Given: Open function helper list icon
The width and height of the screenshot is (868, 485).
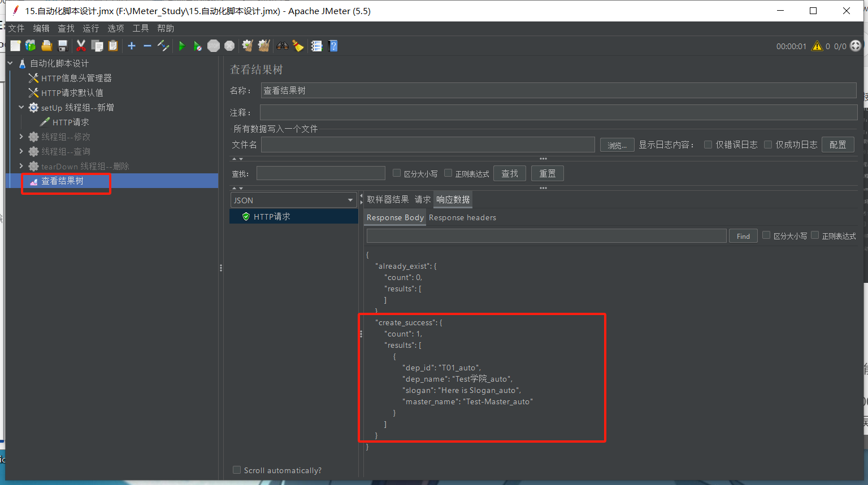Looking at the screenshot, I should [317, 46].
